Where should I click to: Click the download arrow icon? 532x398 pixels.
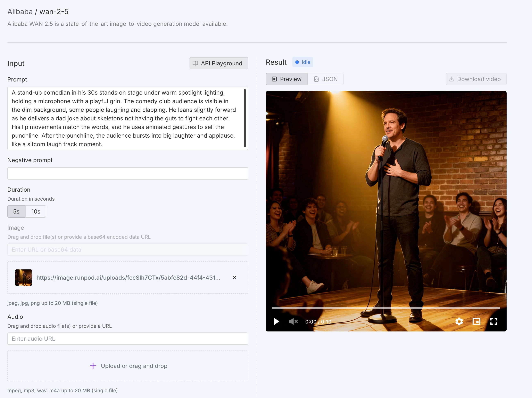451,79
